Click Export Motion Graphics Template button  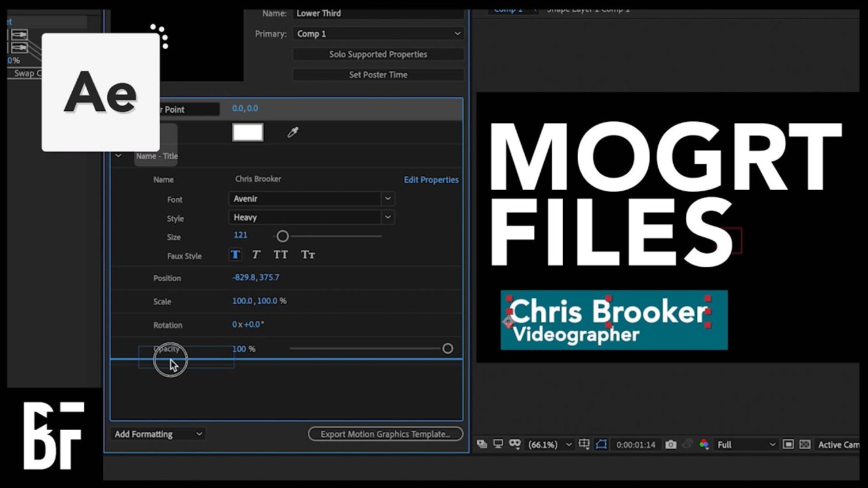386,434
